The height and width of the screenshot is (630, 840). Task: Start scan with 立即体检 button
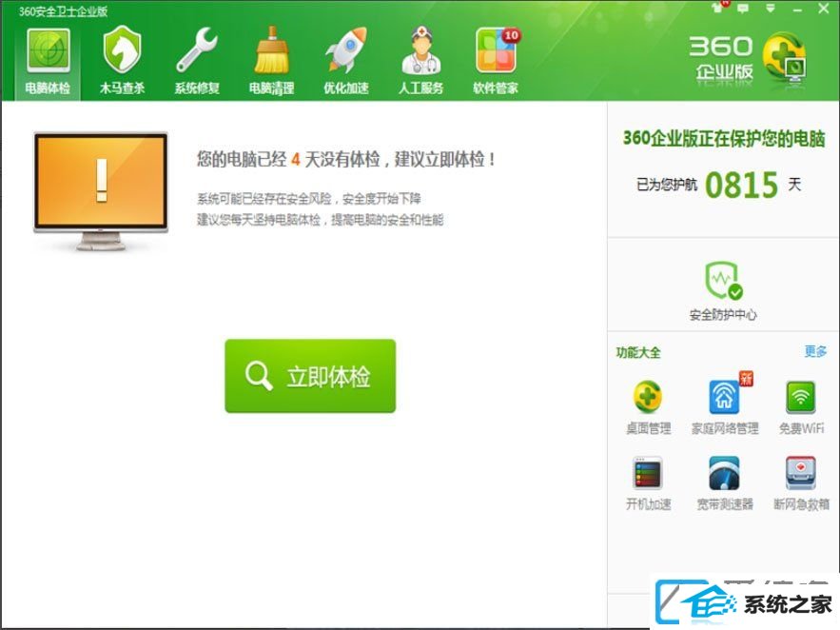310,376
